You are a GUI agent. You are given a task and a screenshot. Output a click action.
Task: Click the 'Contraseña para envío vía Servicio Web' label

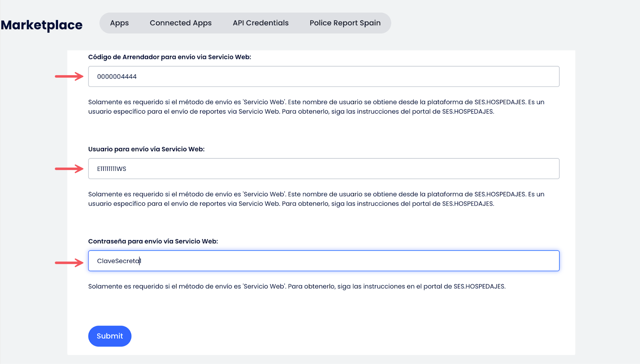pos(153,241)
